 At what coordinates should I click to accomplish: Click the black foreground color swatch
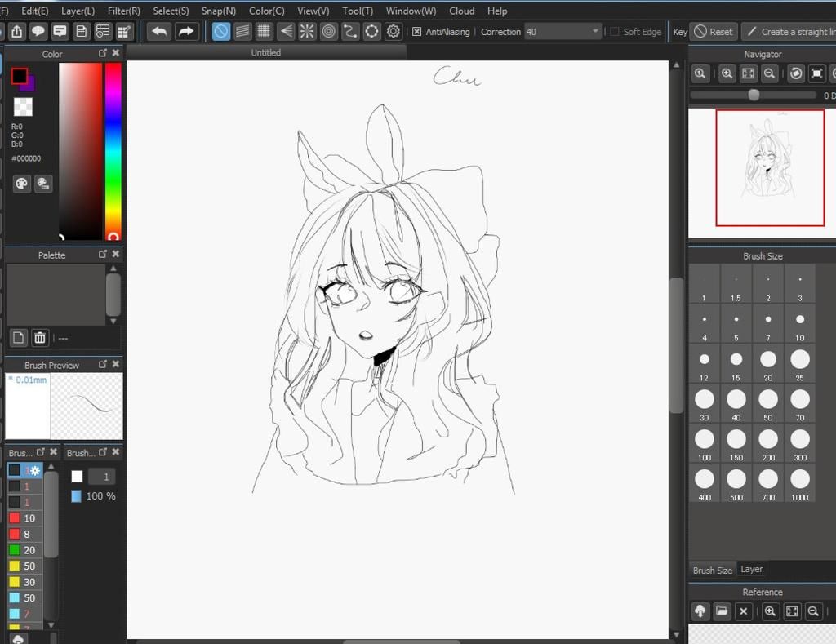pyautogui.click(x=20, y=76)
